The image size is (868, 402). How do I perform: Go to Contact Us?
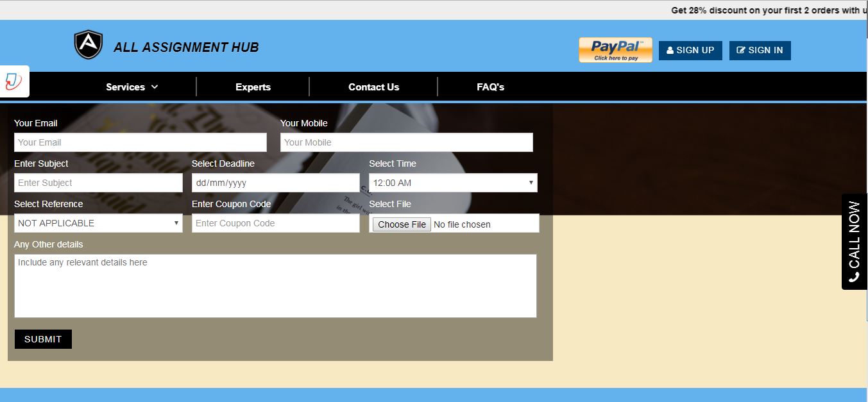pyautogui.click(x=373, y=87)
